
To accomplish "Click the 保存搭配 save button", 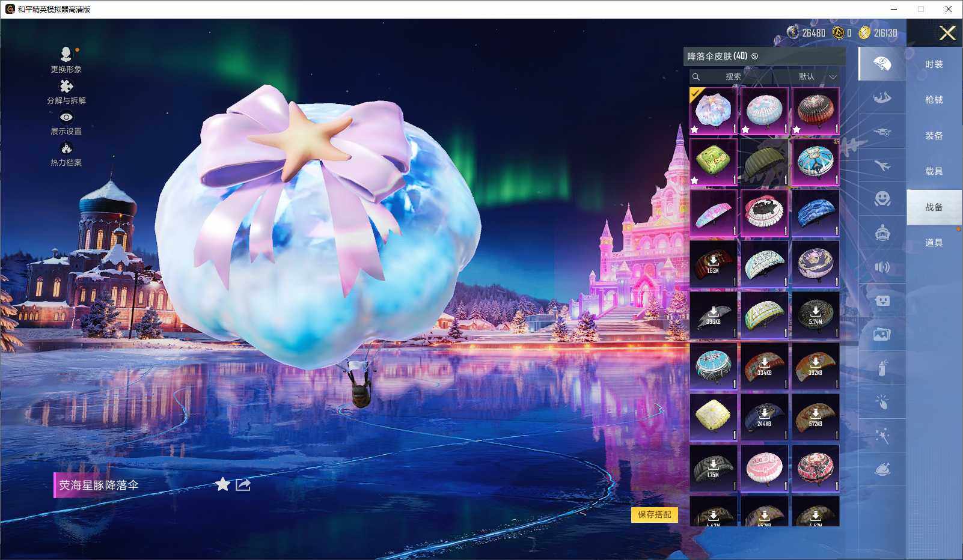I will click(654, 514).
